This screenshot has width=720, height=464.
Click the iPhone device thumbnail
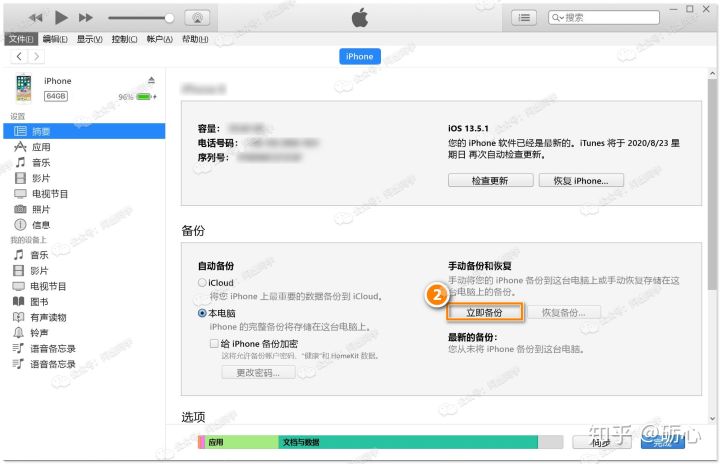click(23, 88)
